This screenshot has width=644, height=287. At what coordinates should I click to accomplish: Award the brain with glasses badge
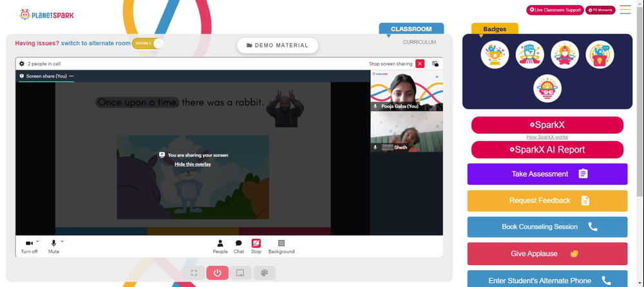pos(547,88)
